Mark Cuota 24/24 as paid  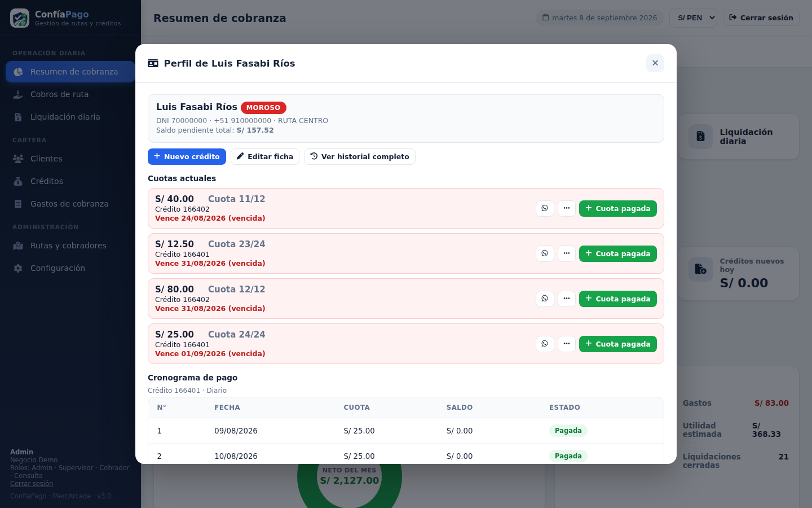tap(618, 344)
